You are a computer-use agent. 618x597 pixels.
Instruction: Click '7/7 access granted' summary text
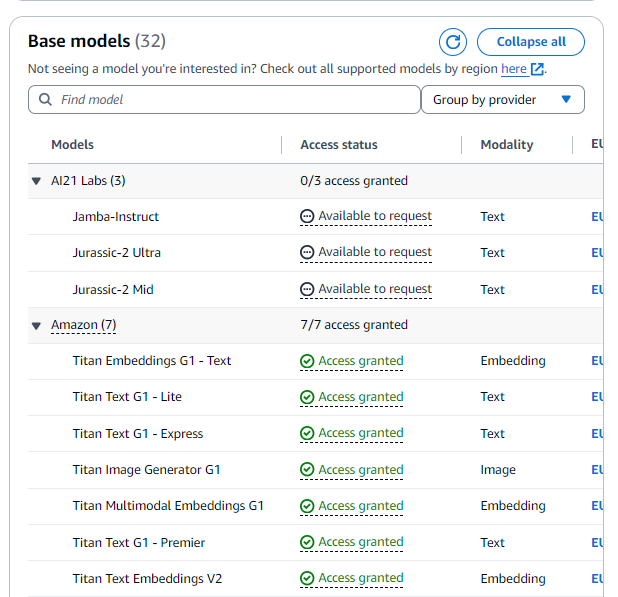click(354, 325)
